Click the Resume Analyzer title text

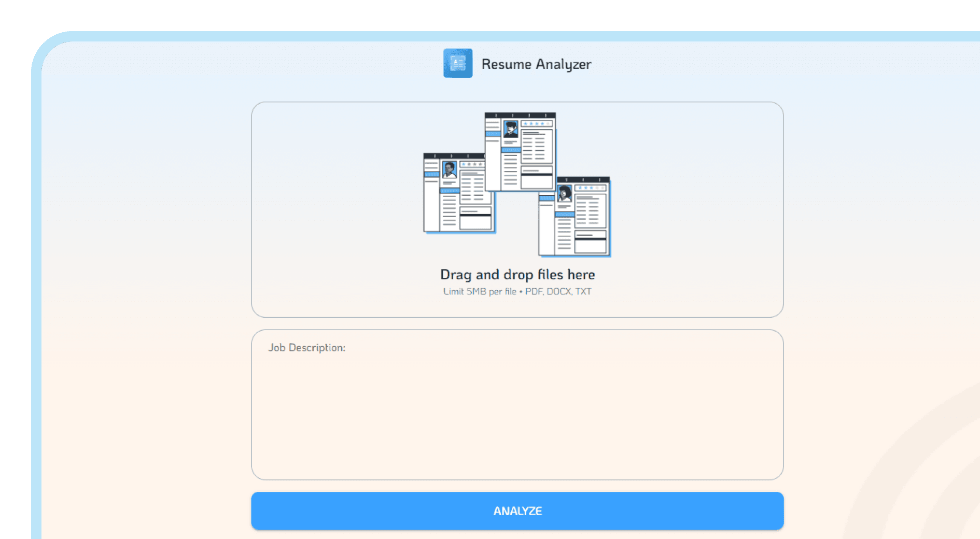click(x=536, y=64)
